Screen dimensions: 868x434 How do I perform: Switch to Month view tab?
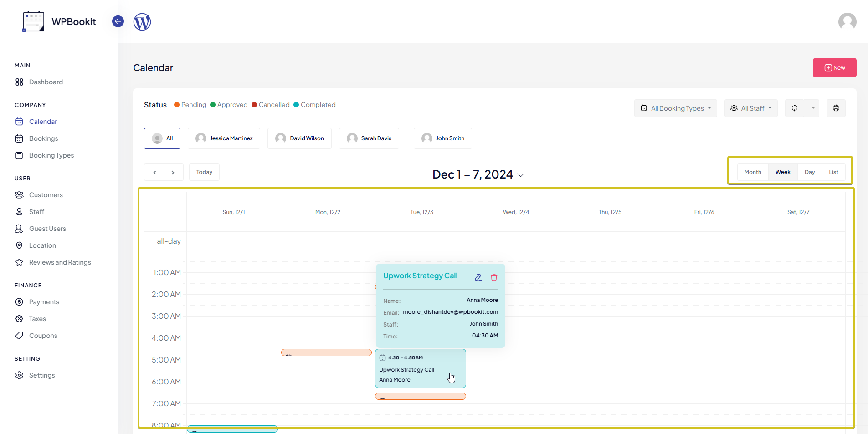(x=753, y=172)
